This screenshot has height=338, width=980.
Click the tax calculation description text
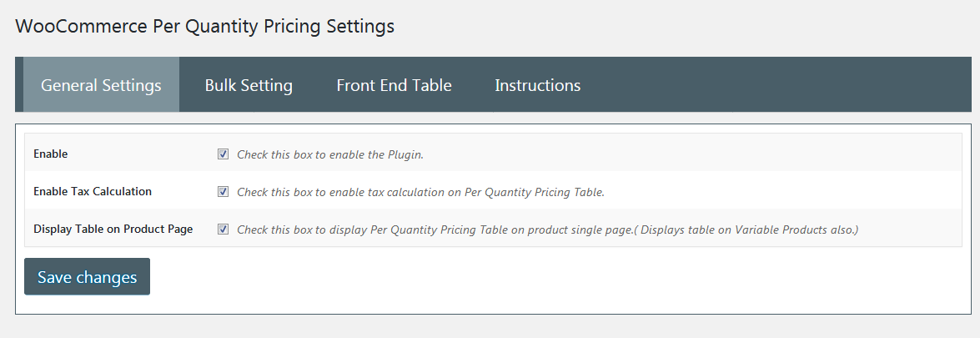click(x=420, y=192)
